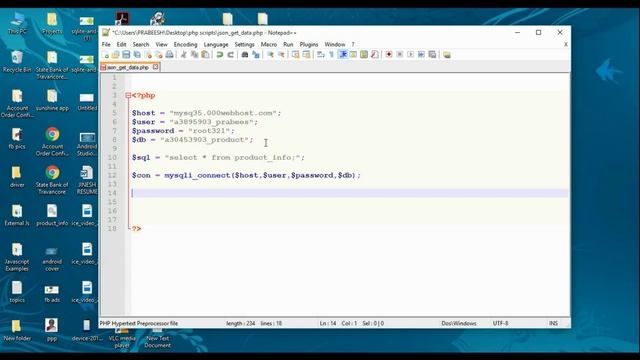
Task: Open the Encoding menu
Action: point(185,44)
